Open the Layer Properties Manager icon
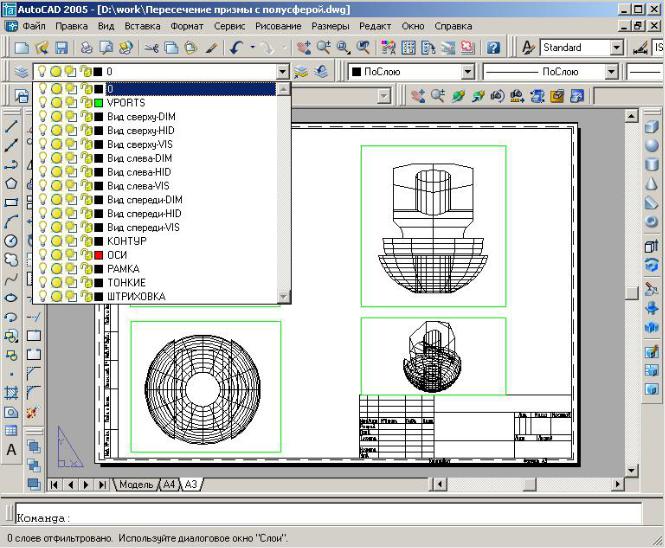This screenshot has height=548, width=665. point(21,72)
